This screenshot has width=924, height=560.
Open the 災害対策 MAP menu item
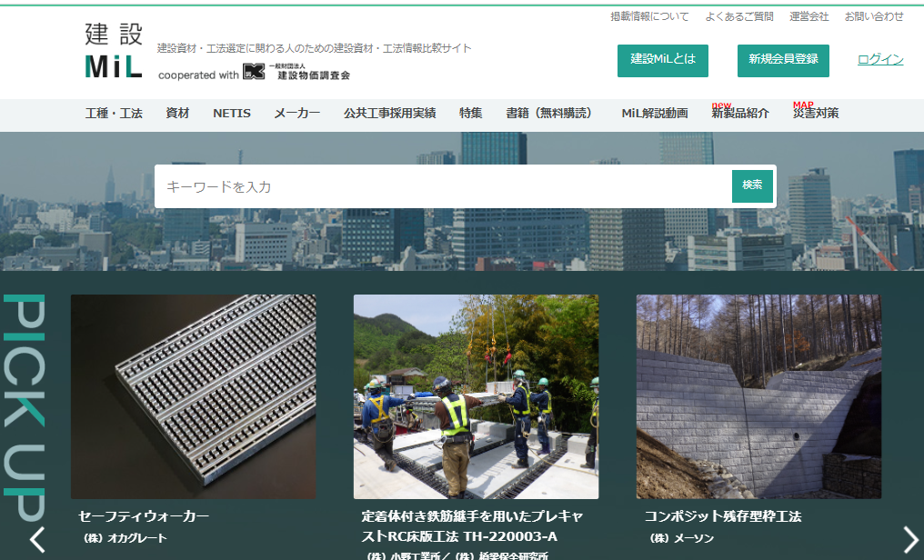pyautogui.click(x=815, y=114)
